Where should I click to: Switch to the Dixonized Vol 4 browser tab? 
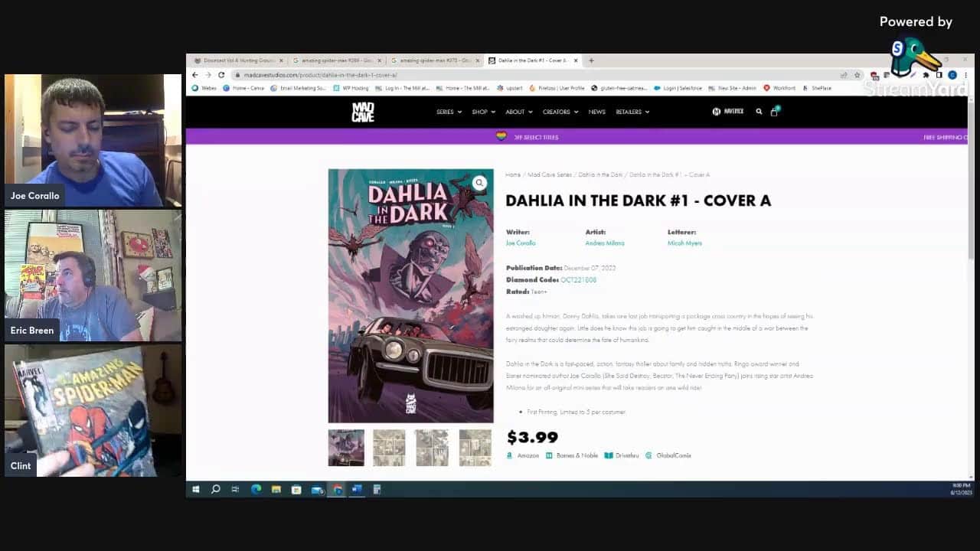pyautogui.click(x=236, y=60)
